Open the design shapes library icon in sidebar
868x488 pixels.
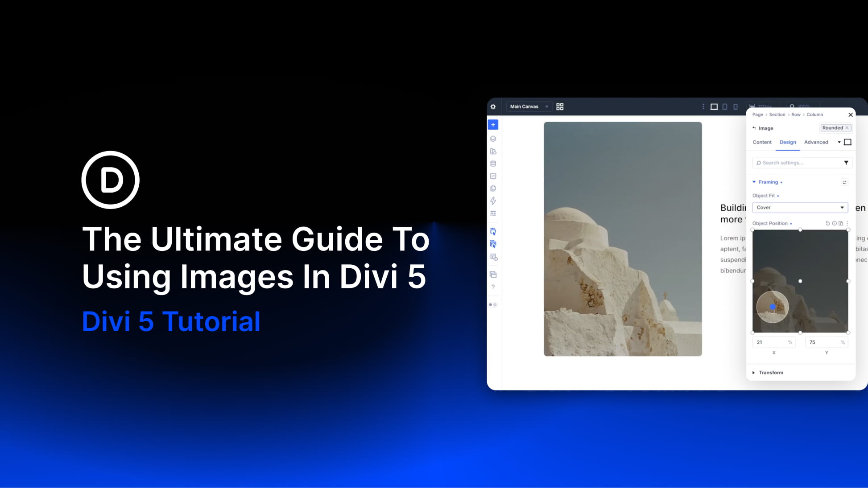pos(493,151)
